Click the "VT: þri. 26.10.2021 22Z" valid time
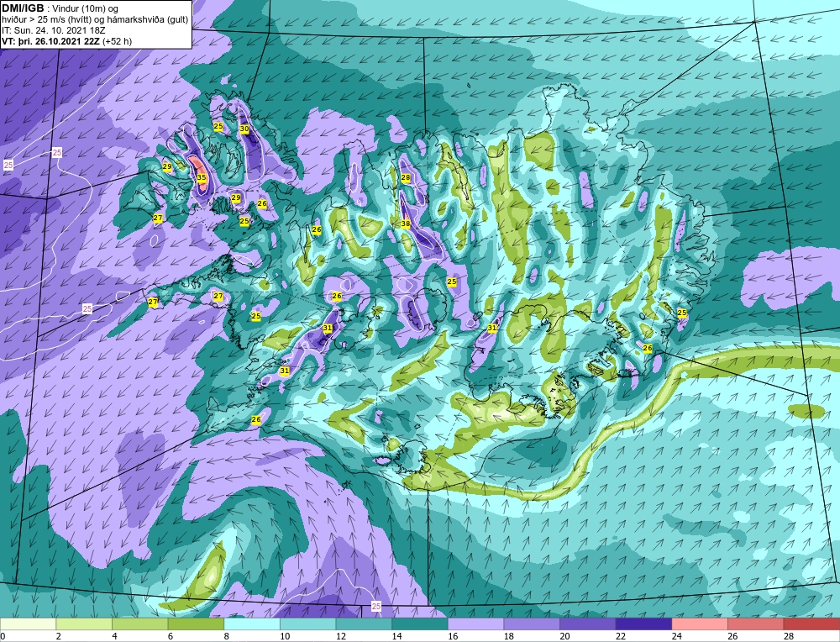 51,41
